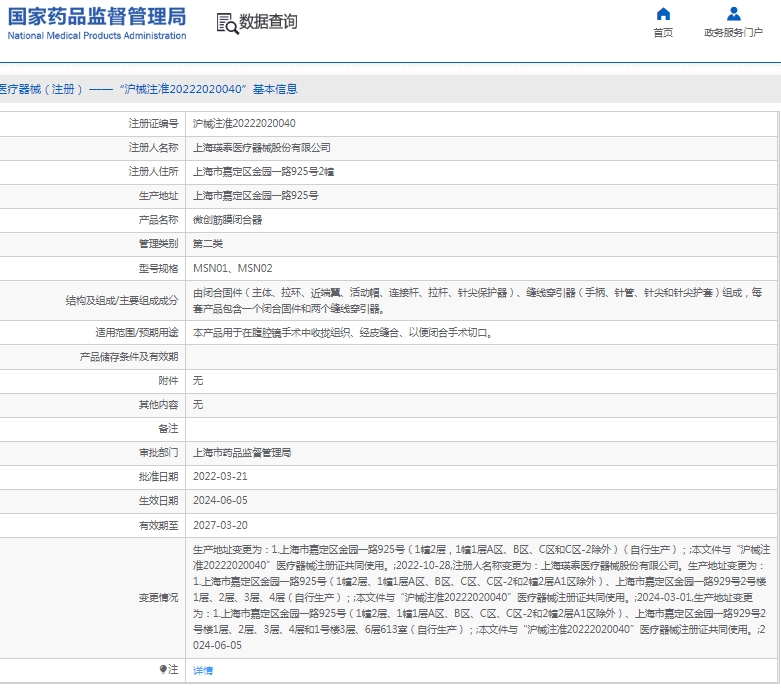Click the 注册证编号 row label
This screenshot has height=689, width=781.
[x=153, y=124]
